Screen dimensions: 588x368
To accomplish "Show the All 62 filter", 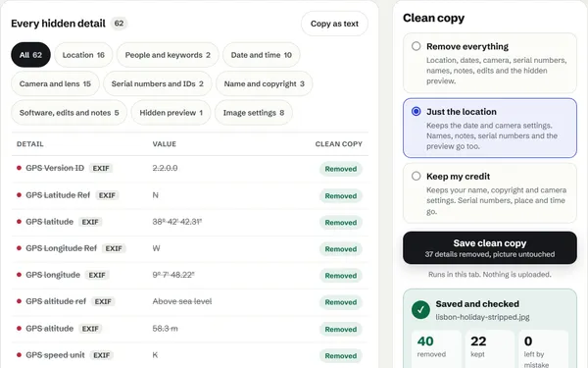I will pos(30,55).
